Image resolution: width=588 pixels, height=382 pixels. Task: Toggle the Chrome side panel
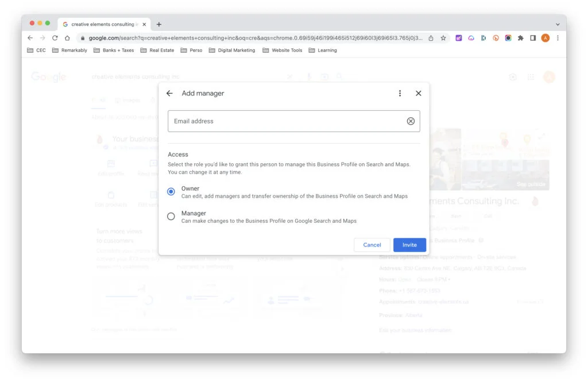533,38
